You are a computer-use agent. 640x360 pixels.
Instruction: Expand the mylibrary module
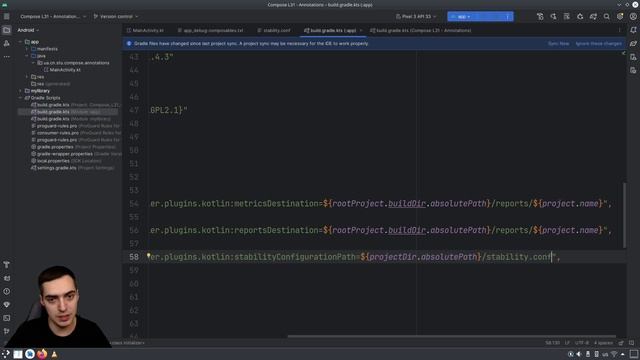[20, 91]
